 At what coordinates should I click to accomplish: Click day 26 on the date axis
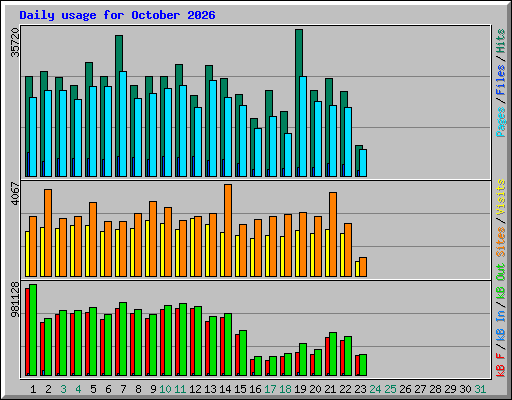tap(405, 389)
